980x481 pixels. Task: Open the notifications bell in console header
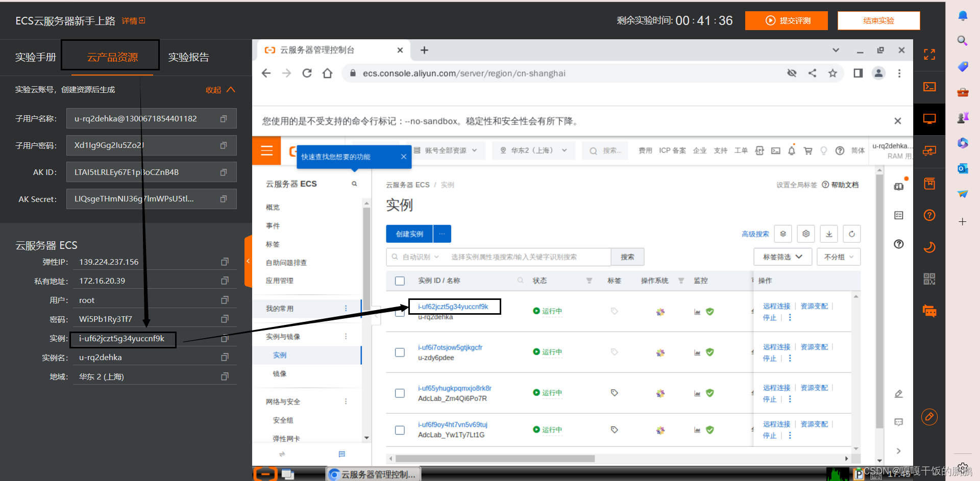tap(792, 150)
